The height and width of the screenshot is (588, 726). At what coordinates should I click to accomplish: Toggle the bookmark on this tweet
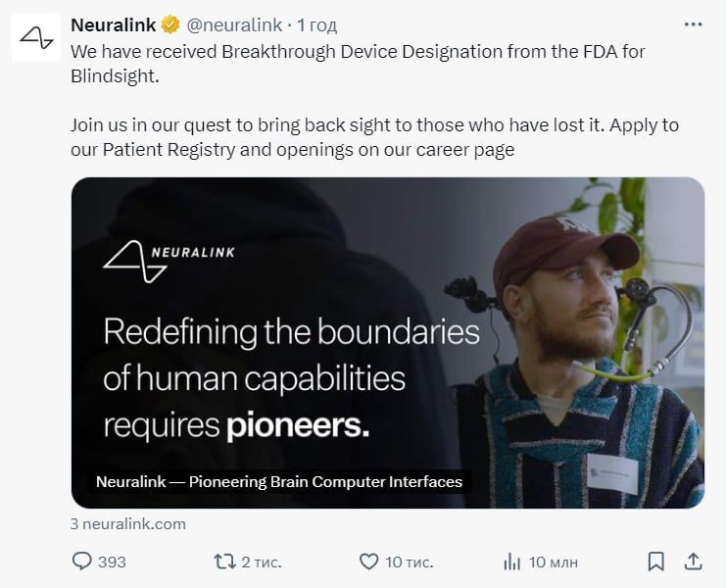[x=656, y=562]
